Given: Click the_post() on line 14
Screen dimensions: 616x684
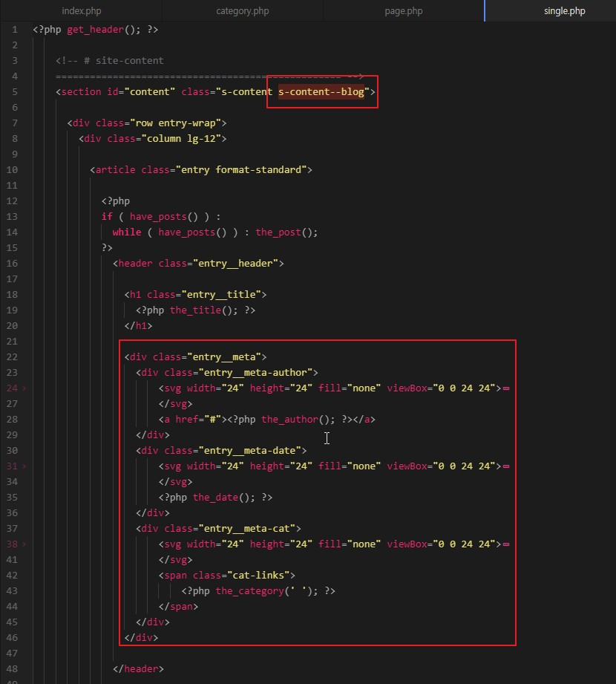Looking at the screenshot, I should [x=284, y=232].
